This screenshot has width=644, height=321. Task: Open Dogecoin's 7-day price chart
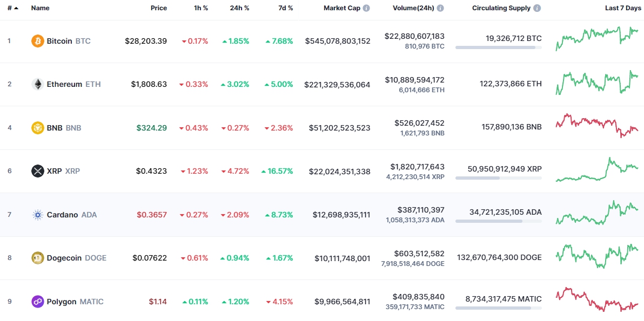point(597,256)
